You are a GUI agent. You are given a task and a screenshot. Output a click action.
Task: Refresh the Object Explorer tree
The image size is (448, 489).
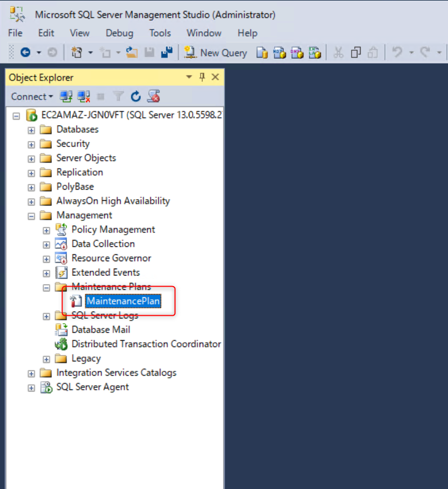pos(136,96)
